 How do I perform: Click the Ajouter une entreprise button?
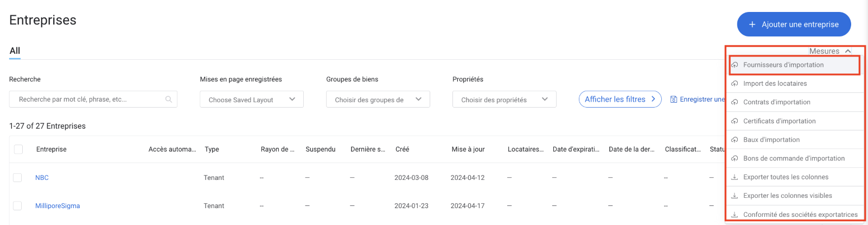(x=794, y=24)
